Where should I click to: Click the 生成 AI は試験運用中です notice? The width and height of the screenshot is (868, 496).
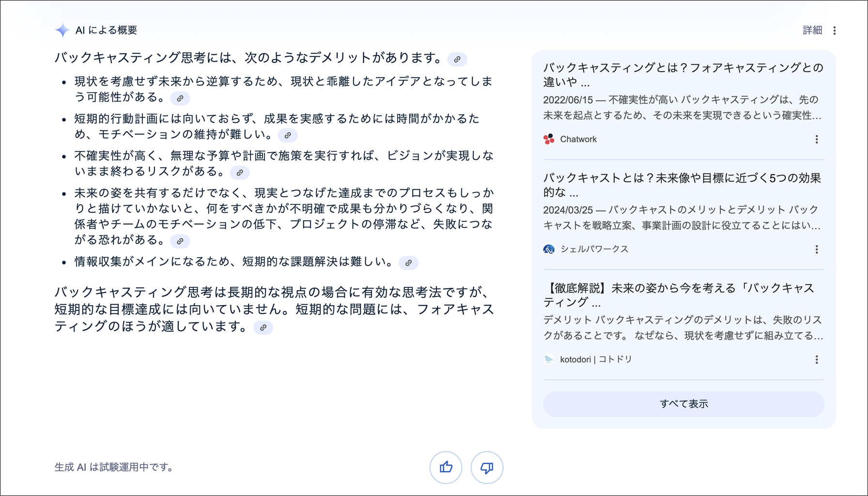coord(114,467)
